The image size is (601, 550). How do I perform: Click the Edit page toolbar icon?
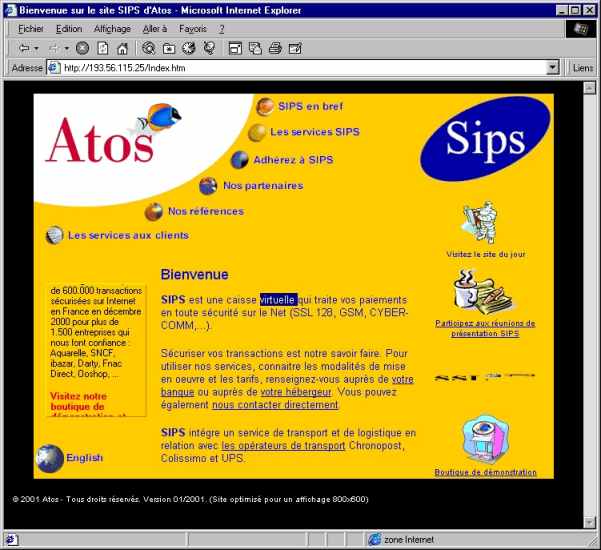pos(295,48)
